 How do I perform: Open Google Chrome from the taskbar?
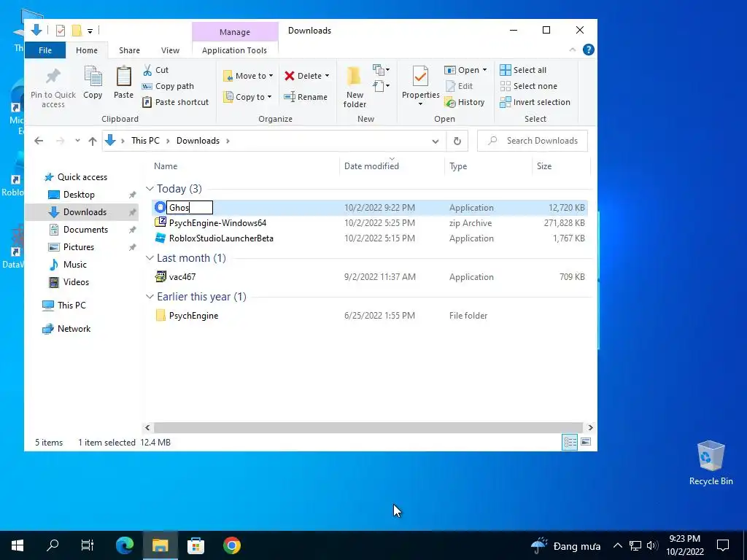pyautogui.click(x=232, y=545)
